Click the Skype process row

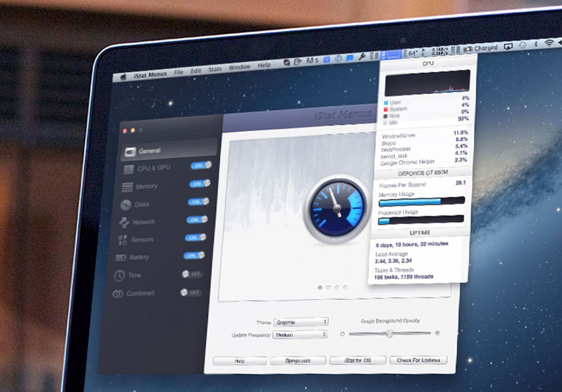coord(424,141)
